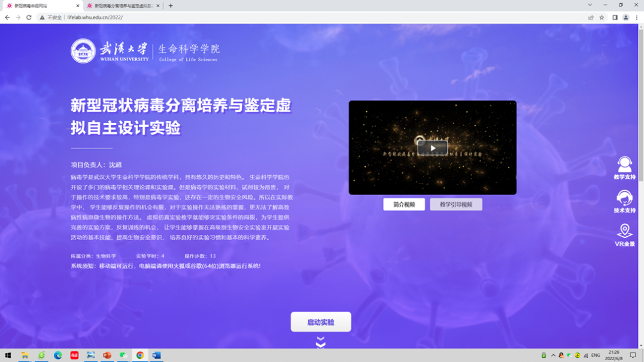Viewport: 644px width, 362px height.
Task: Open Microsoft Edge from the taskbar
Action: (x=58, y=355)
